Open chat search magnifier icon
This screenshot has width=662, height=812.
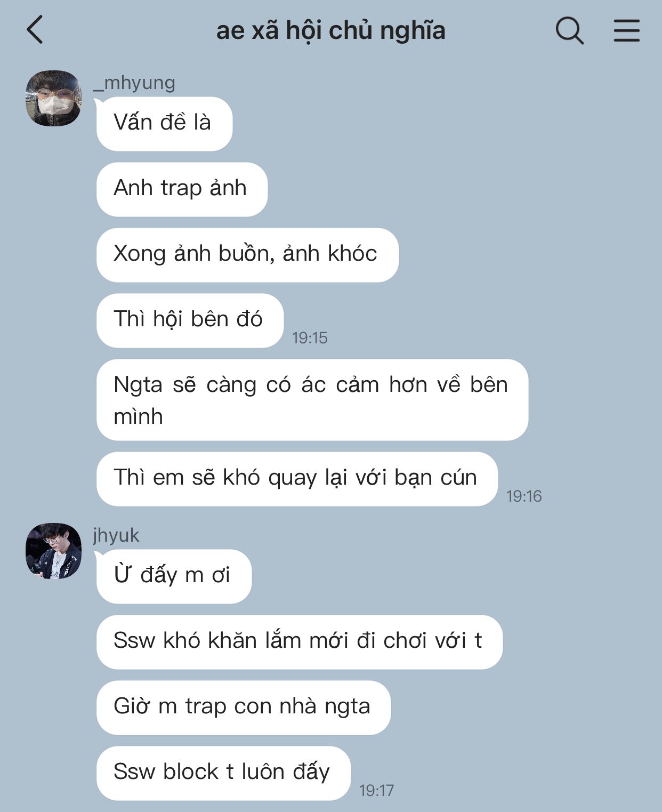click(x=569, y=30)
